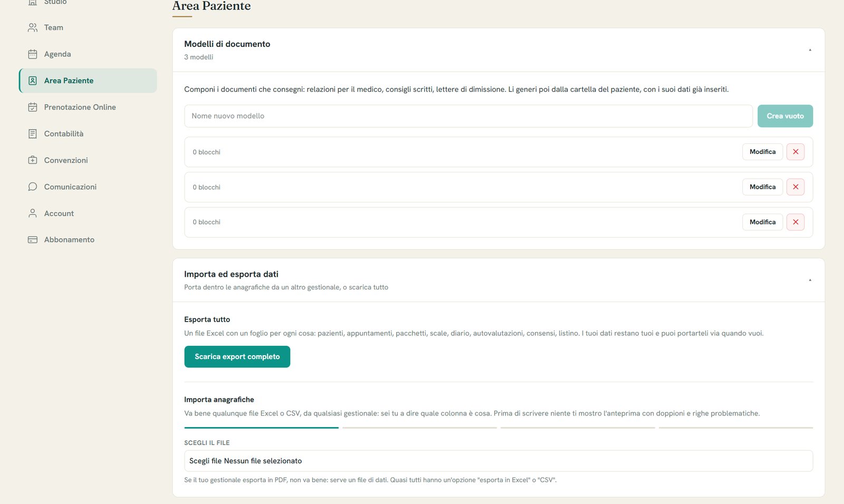
Task: Edit the first template with Modifica
Action: click(763, 152)
